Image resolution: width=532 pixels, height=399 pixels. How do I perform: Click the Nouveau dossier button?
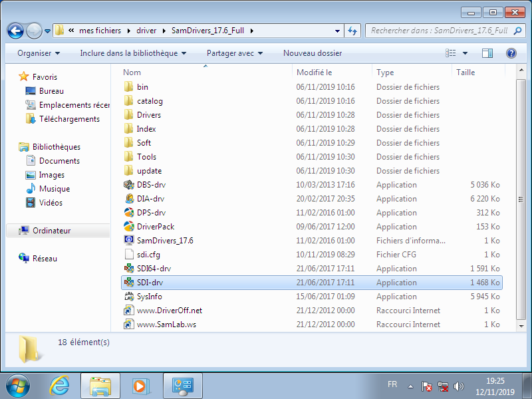(313, 53)
